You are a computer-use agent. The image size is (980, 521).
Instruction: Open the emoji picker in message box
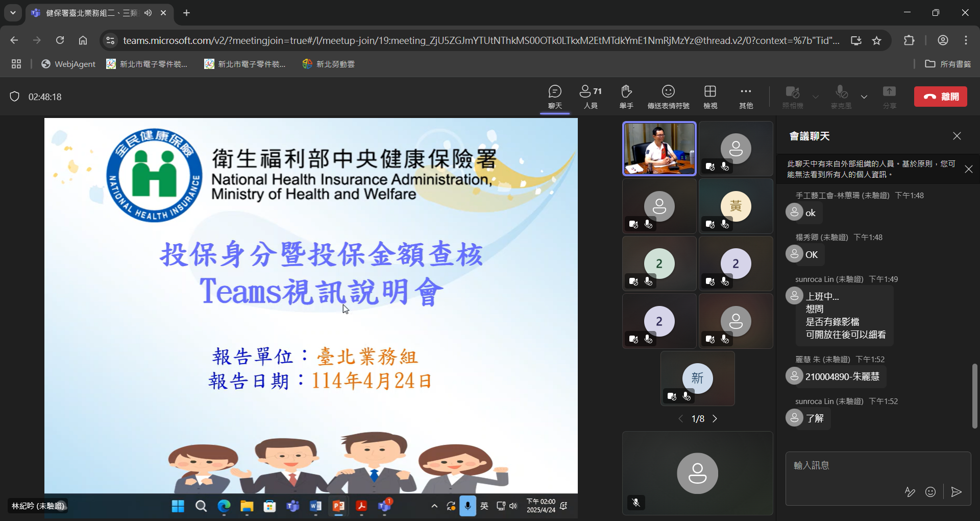tap(930, 492)
